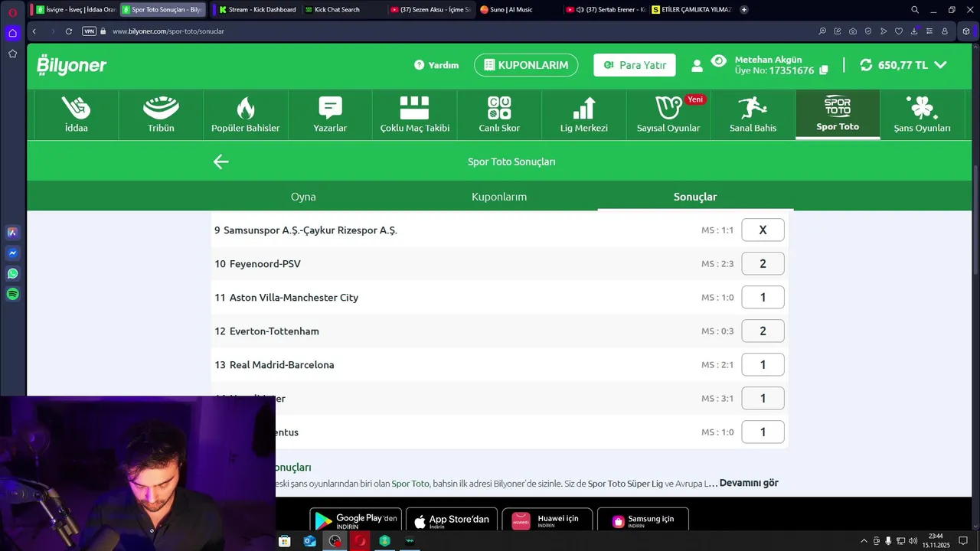Open Messenger in the browser sidebar
The height and width of the screenshot is (551, 980).
(12, 253)
